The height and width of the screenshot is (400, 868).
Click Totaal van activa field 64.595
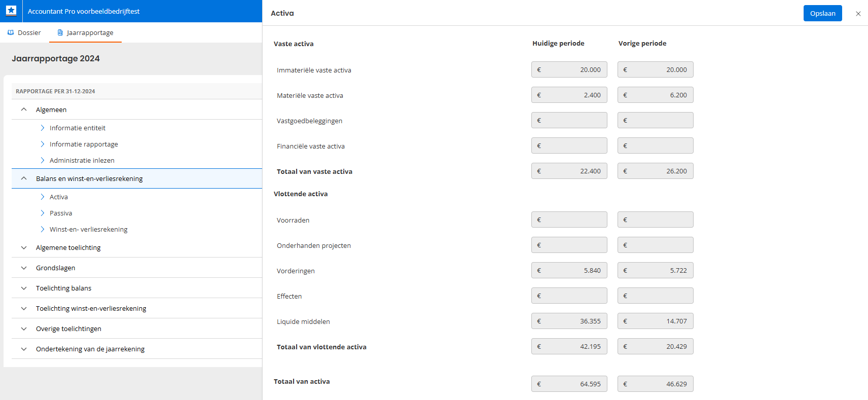[x=569, y=384]
